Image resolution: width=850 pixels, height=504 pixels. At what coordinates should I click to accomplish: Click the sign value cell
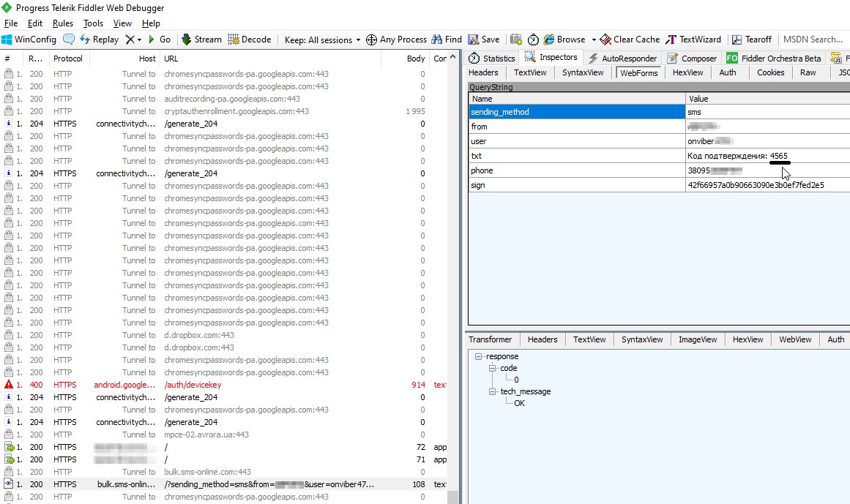click(x=767, y=185)
